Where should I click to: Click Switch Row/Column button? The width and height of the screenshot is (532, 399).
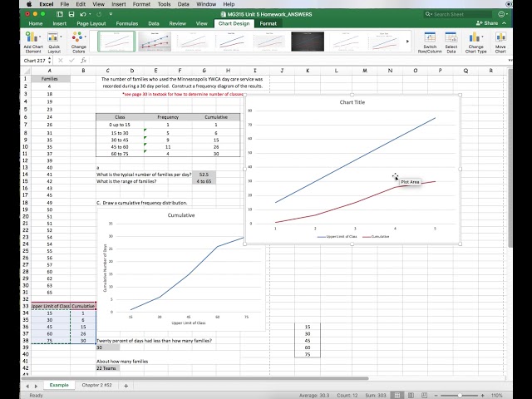430,42
